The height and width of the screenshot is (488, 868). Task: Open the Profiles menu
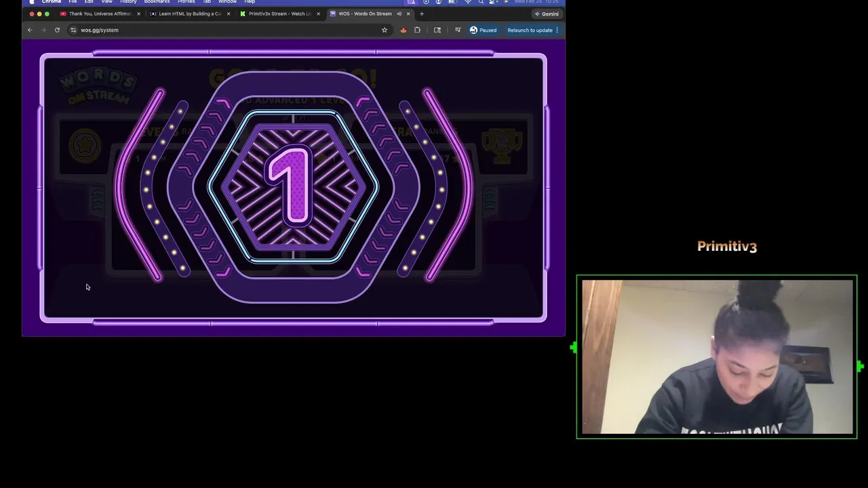click(x=186, y=2)
